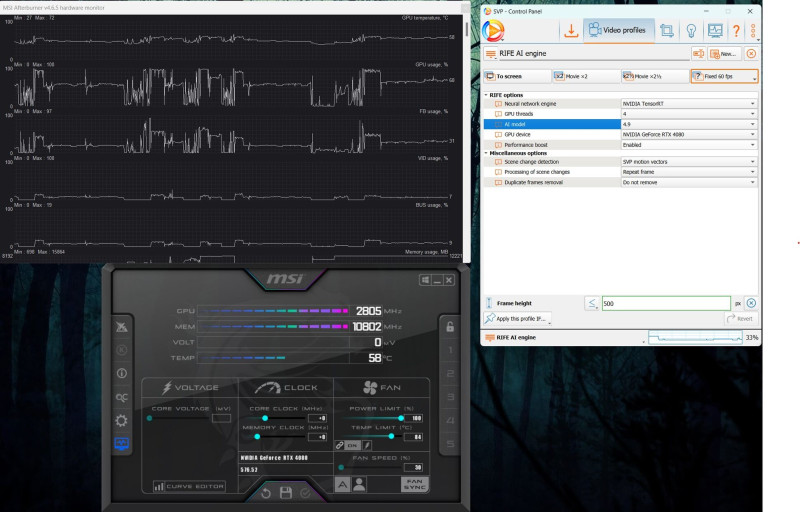Select Afterburner profile slot 5

point(450,444)
